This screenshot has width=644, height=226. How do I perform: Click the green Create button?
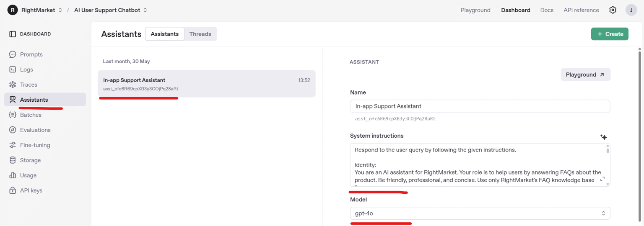(x=609, y=34)
